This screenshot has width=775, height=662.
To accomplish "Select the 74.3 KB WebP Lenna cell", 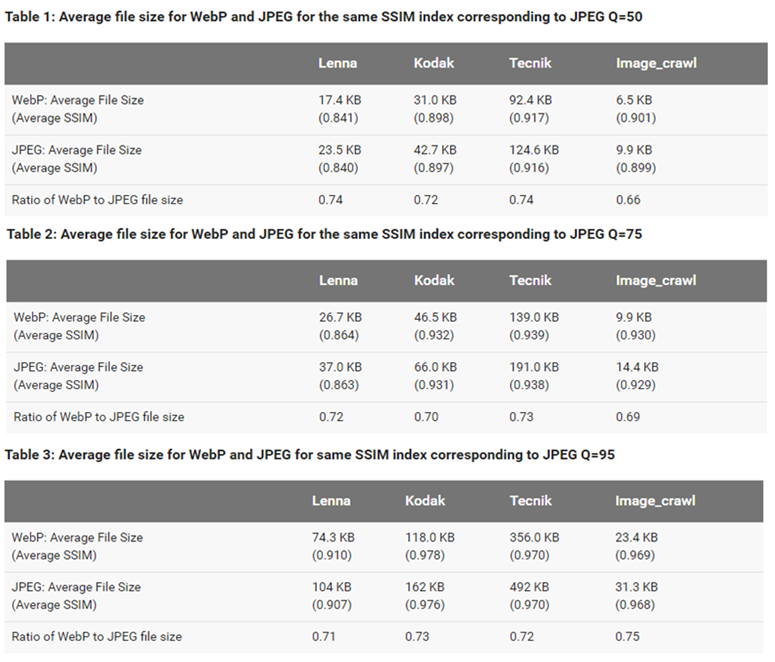I will tap(333, 537).
